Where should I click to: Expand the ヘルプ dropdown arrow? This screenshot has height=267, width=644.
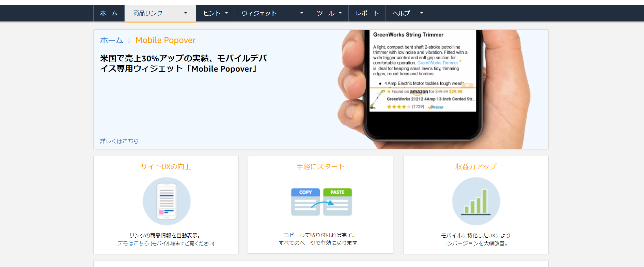pos(422,13)
